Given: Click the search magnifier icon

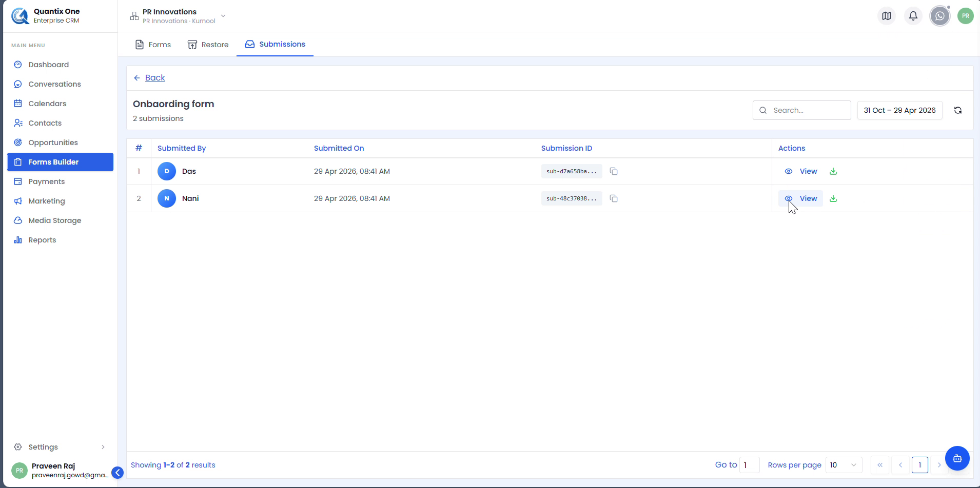Looking at the screenshot, I should click(763, 110).
